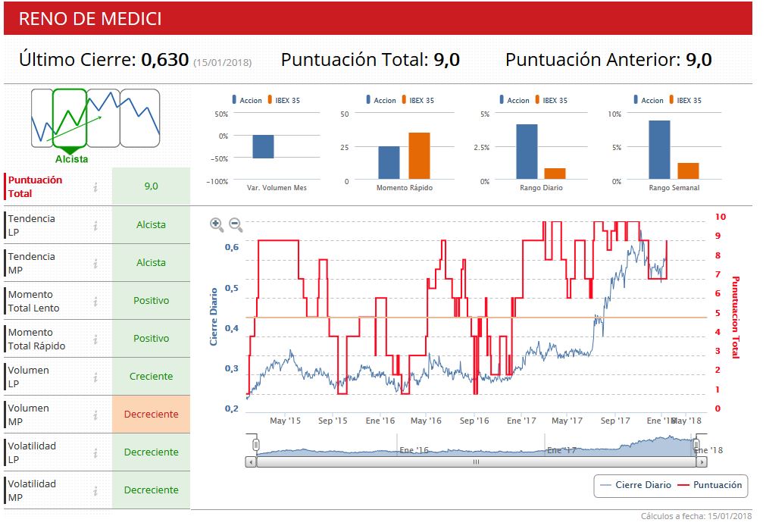Open info icon for Puntuación Total
Viewport: 766px width, 532px height.
[95, 186]
